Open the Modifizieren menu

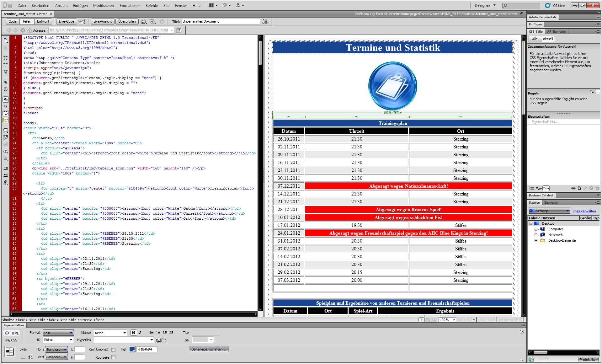coord(104,6)
